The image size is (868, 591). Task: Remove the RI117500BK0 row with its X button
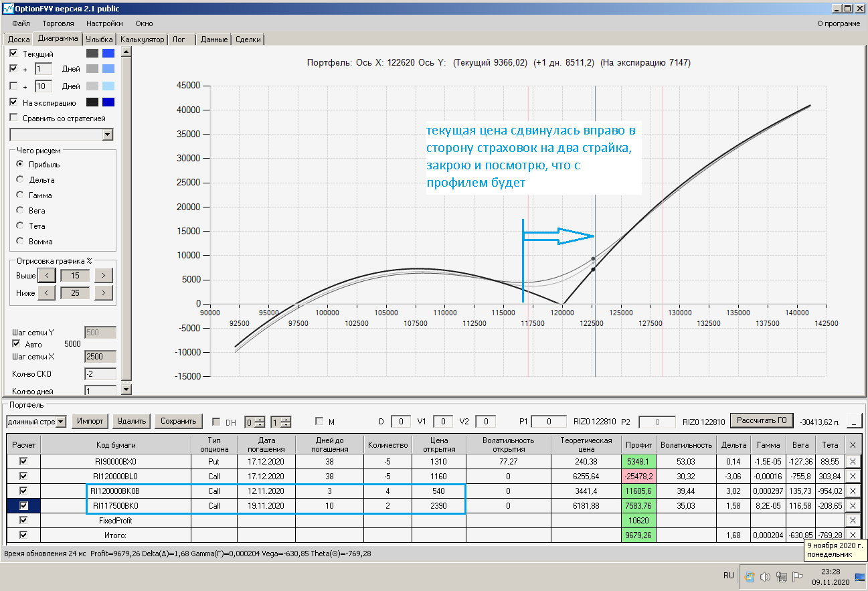pos(852,505)
